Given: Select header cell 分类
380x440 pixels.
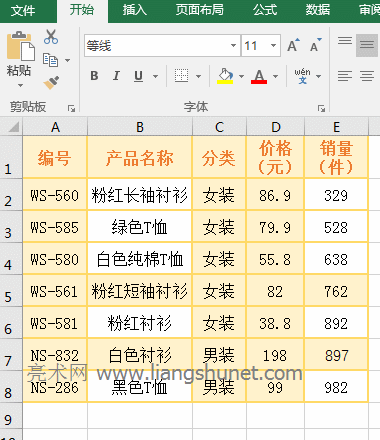Looking at the screenshot, I should pos(219,157).
